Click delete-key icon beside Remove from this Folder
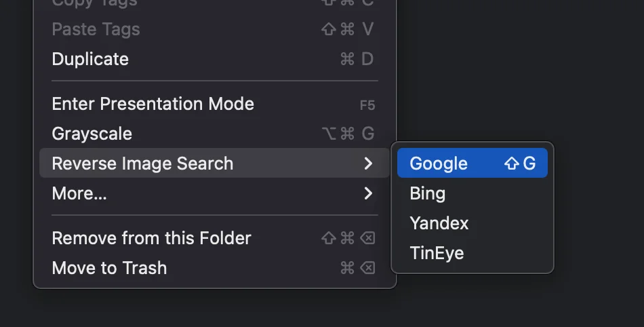This screenshot has width=644, height=327. 367,238
